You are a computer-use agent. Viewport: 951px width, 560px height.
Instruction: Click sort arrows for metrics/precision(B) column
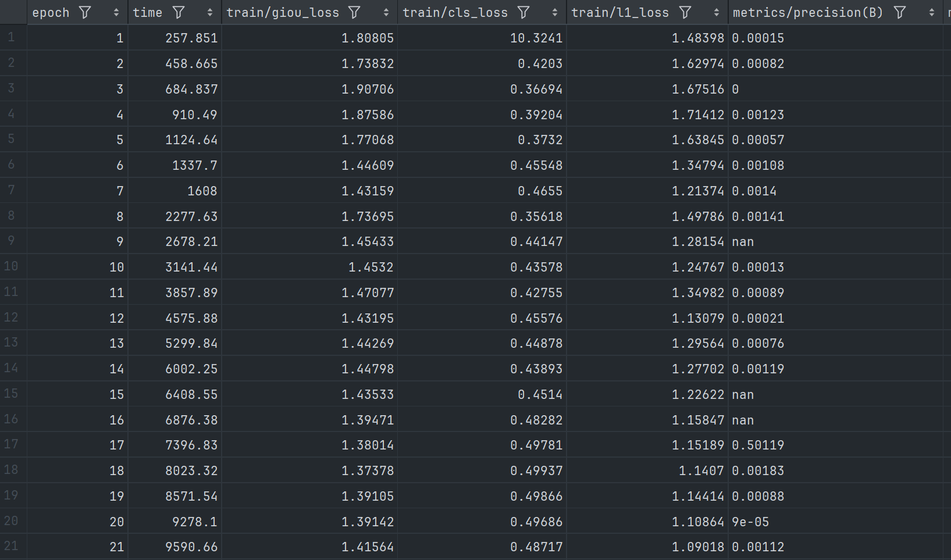point(932,12)
